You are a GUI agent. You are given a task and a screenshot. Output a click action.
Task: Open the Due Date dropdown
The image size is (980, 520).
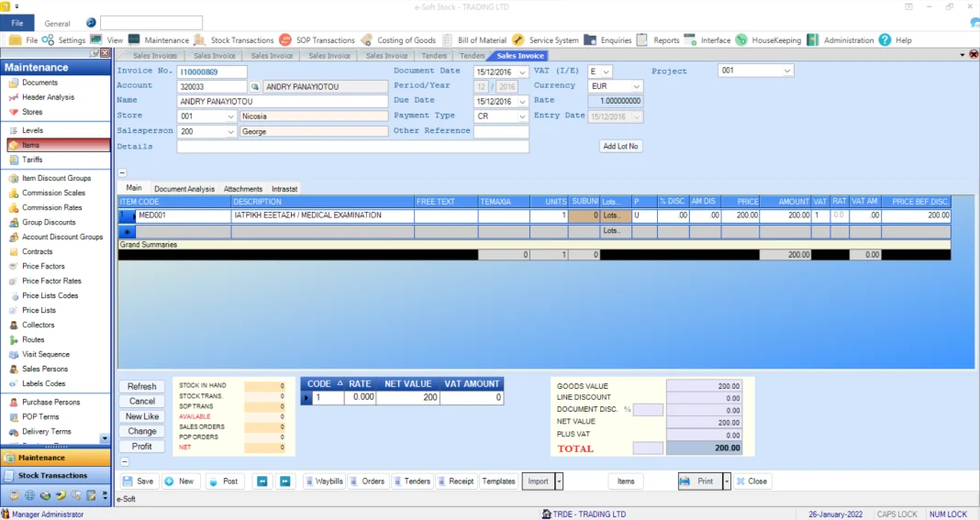(522, 102)
